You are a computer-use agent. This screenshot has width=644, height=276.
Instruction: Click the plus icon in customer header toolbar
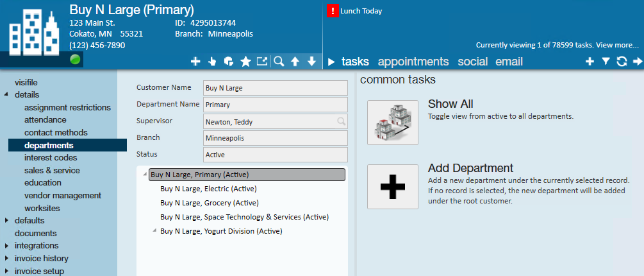click(x=195, y=62)
